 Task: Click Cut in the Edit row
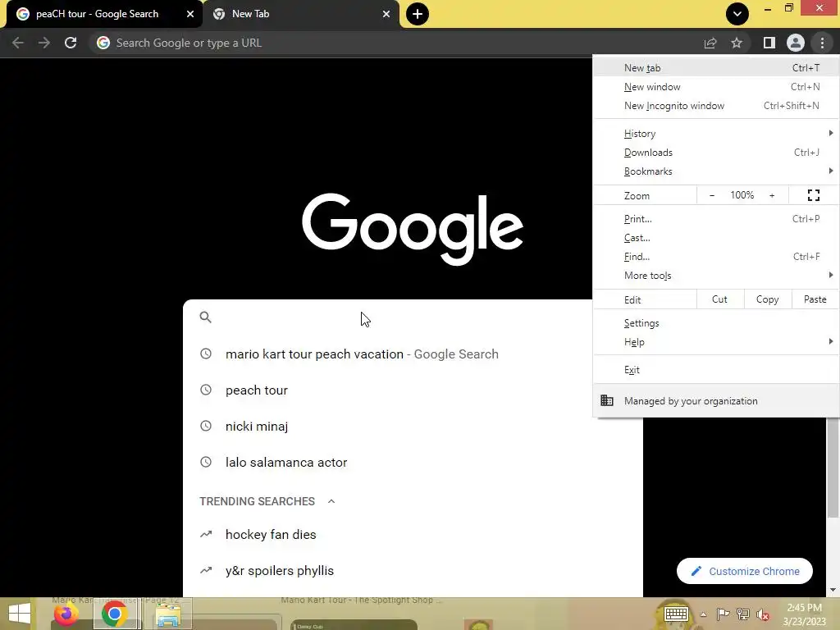(720, 299)
